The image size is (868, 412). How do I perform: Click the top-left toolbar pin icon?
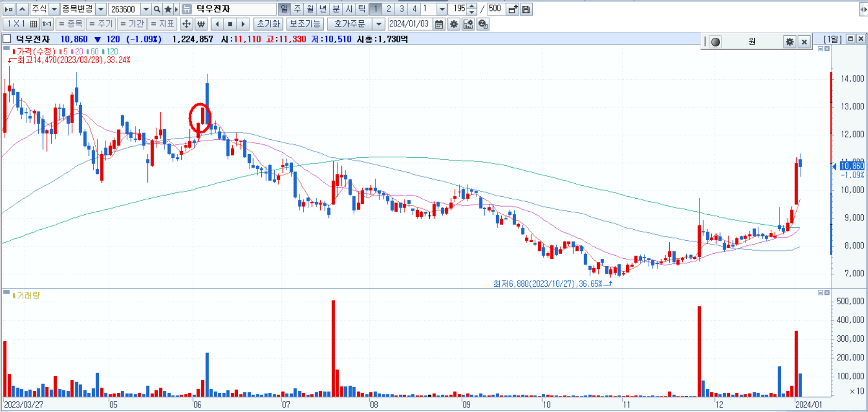(9, 9)
